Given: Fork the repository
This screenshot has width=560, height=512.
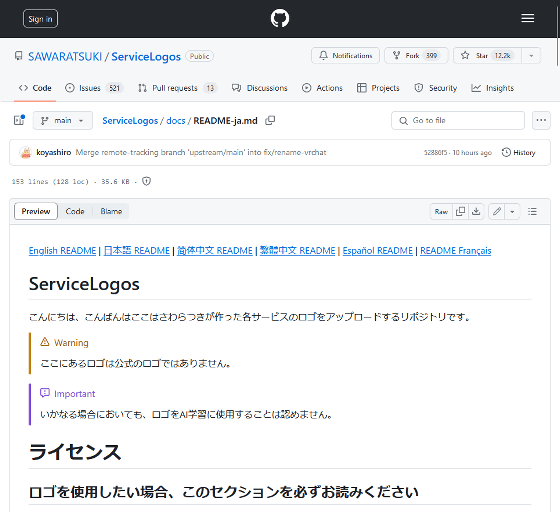Looking at the screenshot, I should [x=416, y=56].
